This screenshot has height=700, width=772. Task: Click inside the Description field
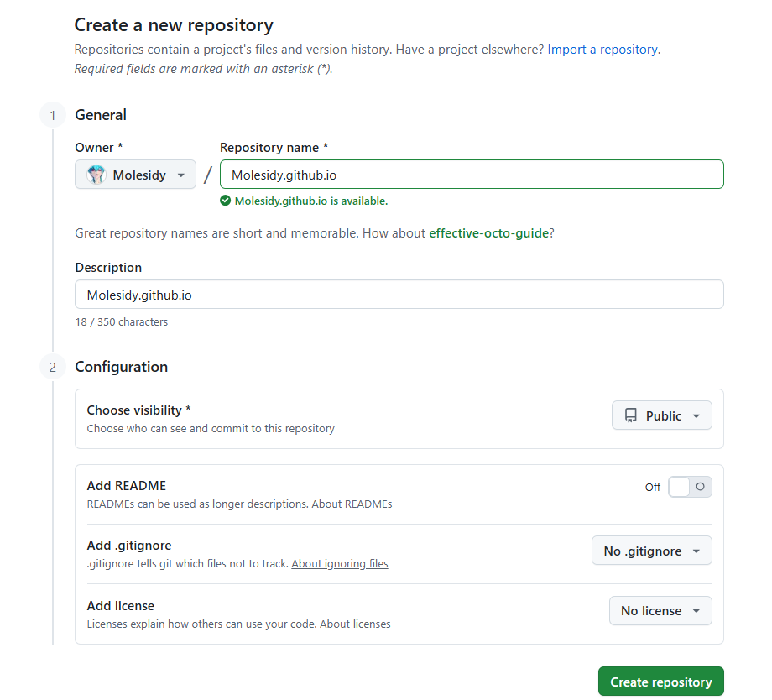[399, 294]
